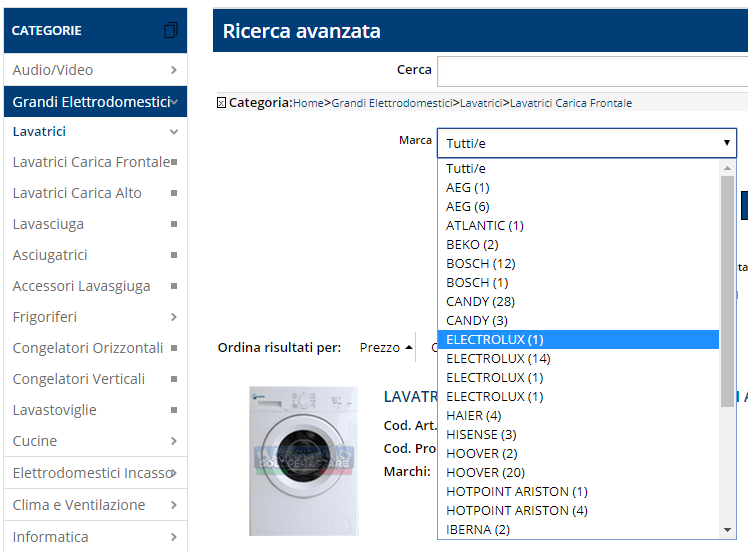This screenshot has width=748, height=551.
Task: Click the square bullet beside Asciugatrici
Action: pyautogui.click(x=174, y=255)
